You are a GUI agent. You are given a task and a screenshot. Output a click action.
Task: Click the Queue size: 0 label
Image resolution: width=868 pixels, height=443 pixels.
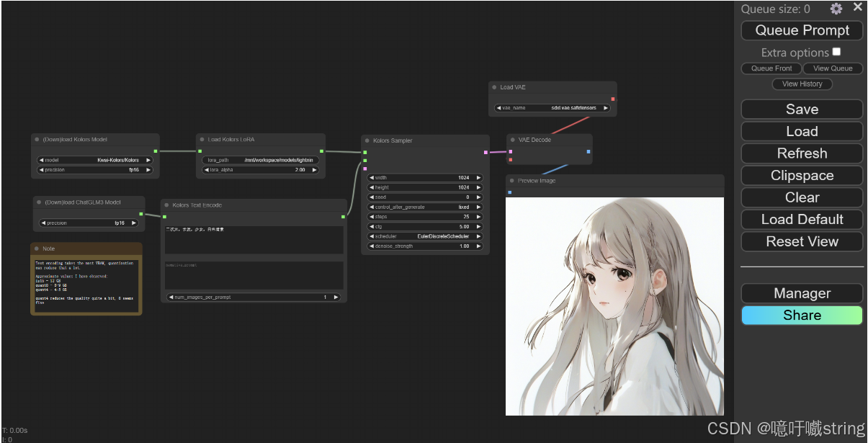775,9
